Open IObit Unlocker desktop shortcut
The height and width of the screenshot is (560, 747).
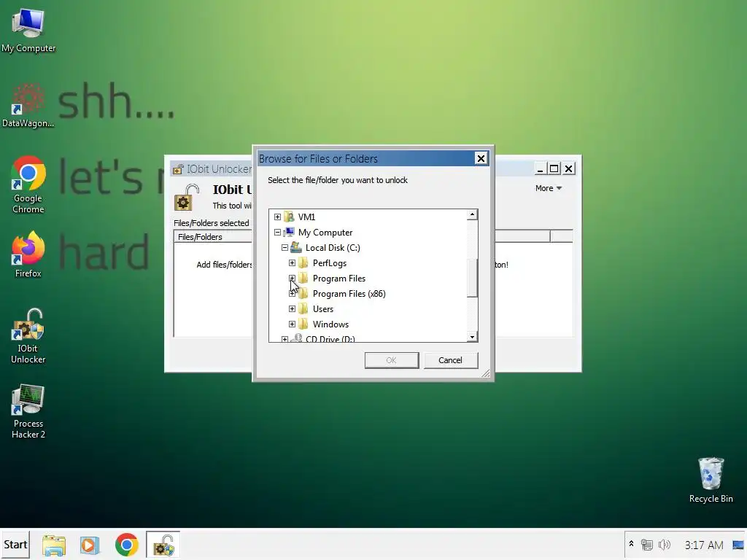point(28,336)
